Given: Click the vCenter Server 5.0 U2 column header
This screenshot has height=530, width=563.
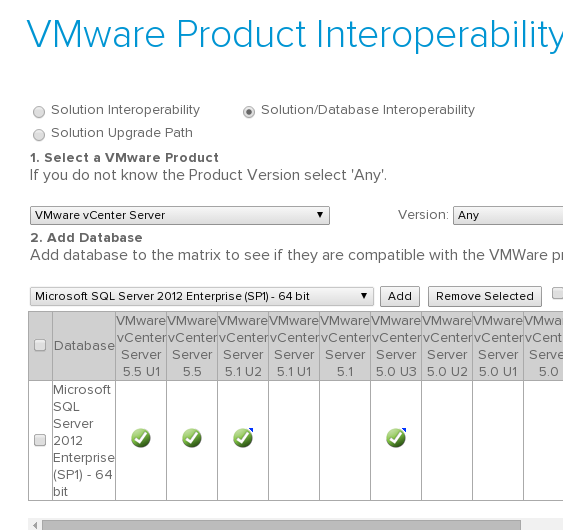Looking at the screenshot, I should tap(447, 346).
